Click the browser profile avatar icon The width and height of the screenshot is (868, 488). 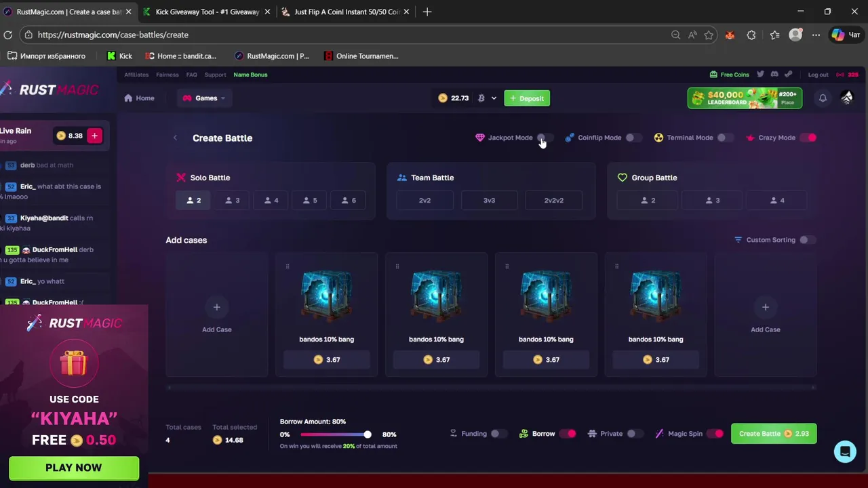tap(795, 35)
